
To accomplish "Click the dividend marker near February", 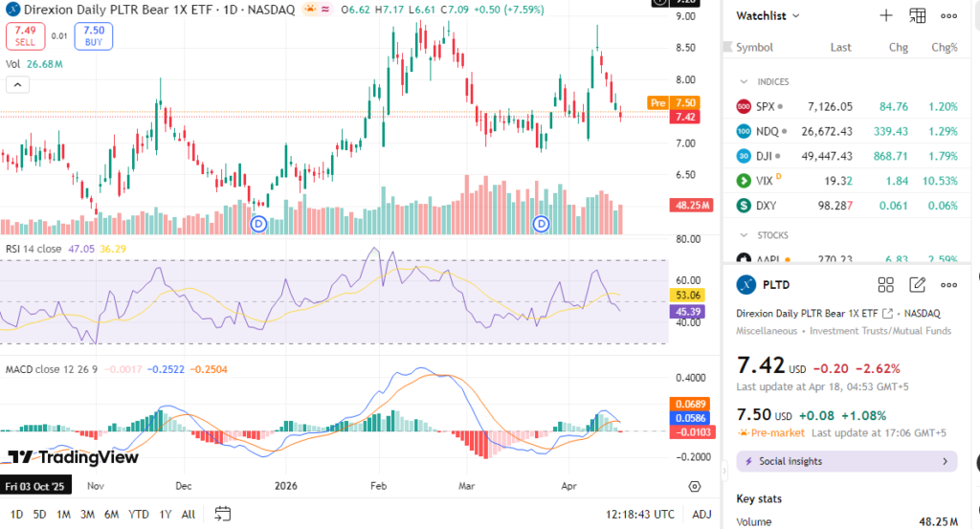I will point(259,223).
